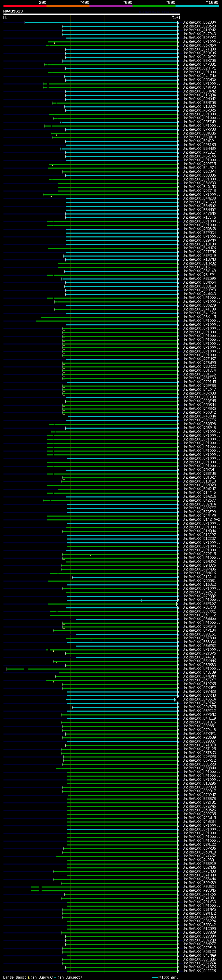Choose the UniRef100_C1GG94 entry
The image size is (222, 980).
(x=199, y=95)
